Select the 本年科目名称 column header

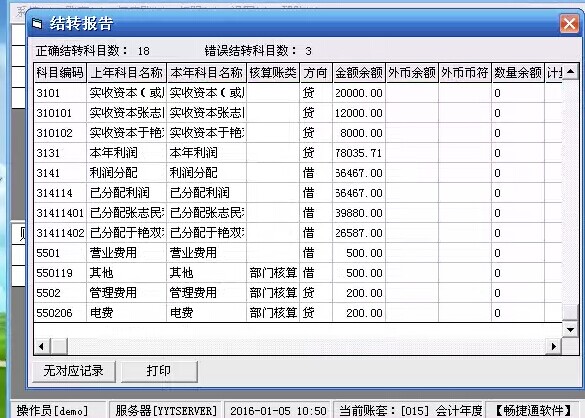[x=206, y=73]
